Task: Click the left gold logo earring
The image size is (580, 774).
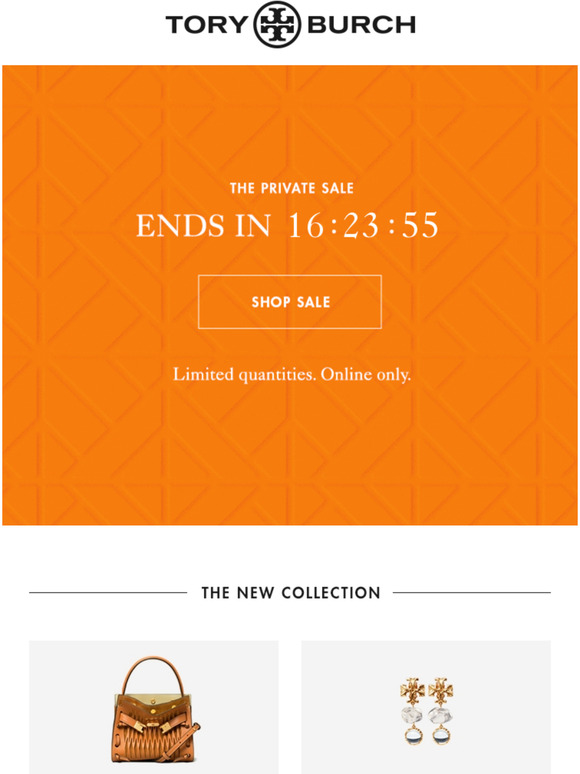Action: [x=413, y=710]
